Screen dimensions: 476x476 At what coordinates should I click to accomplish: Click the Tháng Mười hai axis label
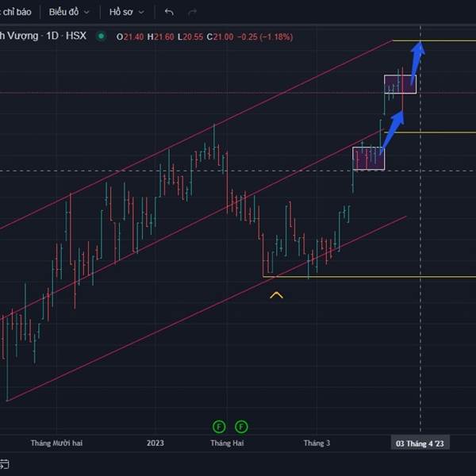point(57,443)
